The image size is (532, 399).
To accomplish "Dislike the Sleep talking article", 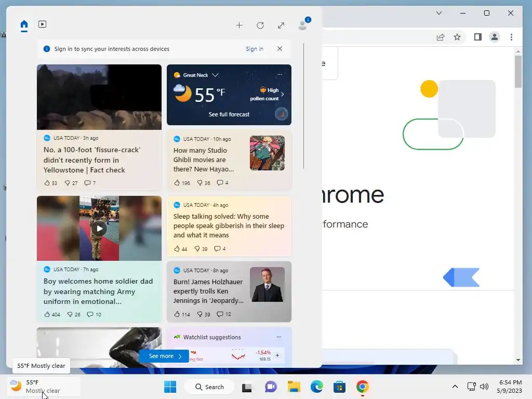I will [x=201, y=249].
